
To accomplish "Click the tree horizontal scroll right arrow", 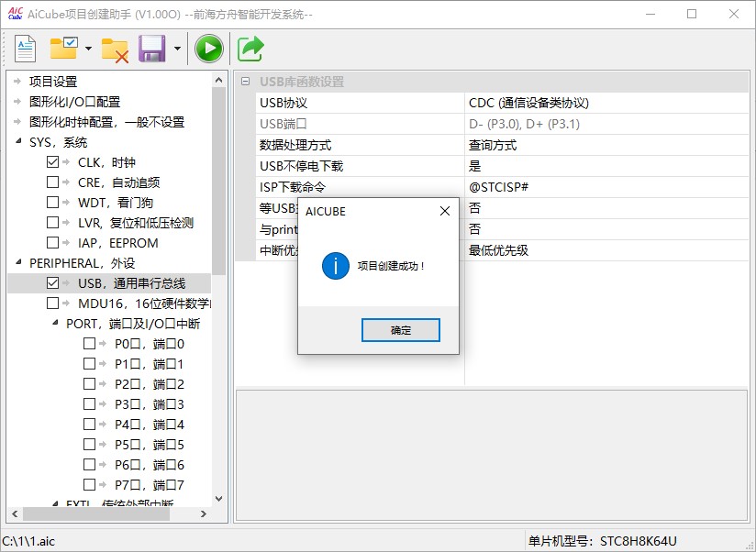I will 204,514.
